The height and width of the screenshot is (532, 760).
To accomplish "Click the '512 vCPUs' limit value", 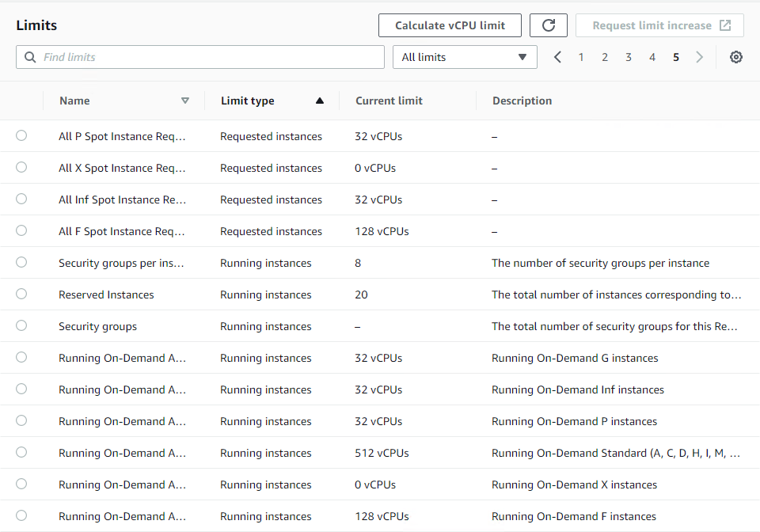I will [x=382, y=453].
